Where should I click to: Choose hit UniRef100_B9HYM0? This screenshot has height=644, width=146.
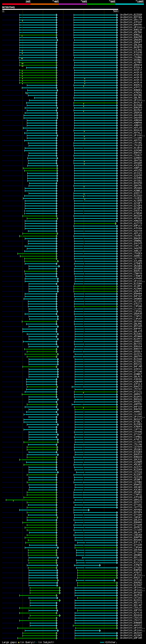coord(131,25)
